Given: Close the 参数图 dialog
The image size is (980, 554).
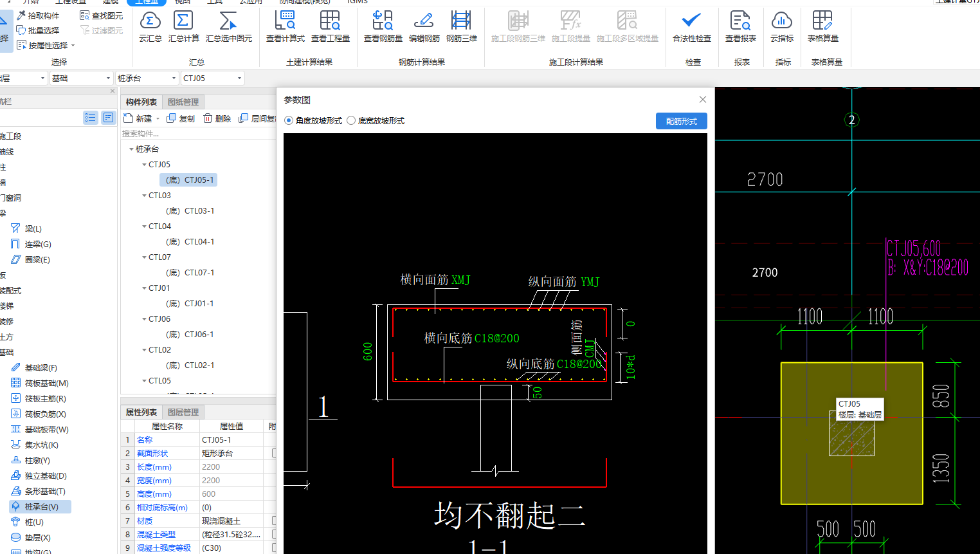Looking at the screenshot, I should [703, 99].
